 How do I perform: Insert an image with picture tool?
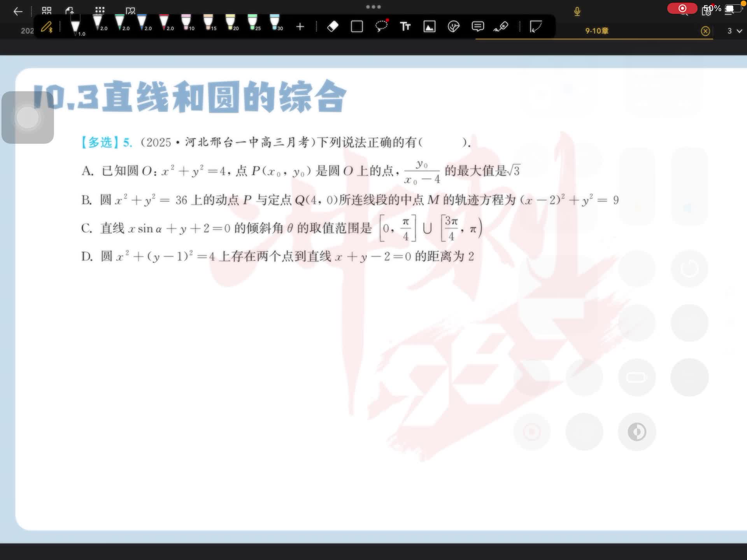click(429, 26)
